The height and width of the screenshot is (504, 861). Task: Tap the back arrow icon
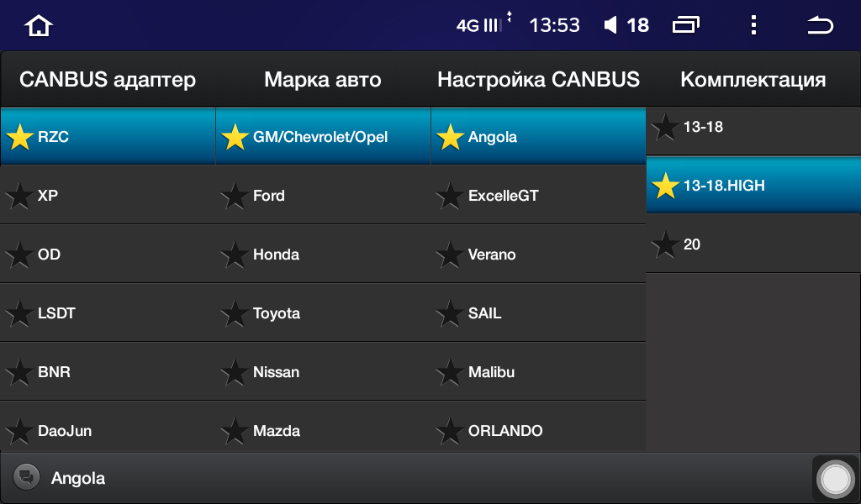coord(820,25)
